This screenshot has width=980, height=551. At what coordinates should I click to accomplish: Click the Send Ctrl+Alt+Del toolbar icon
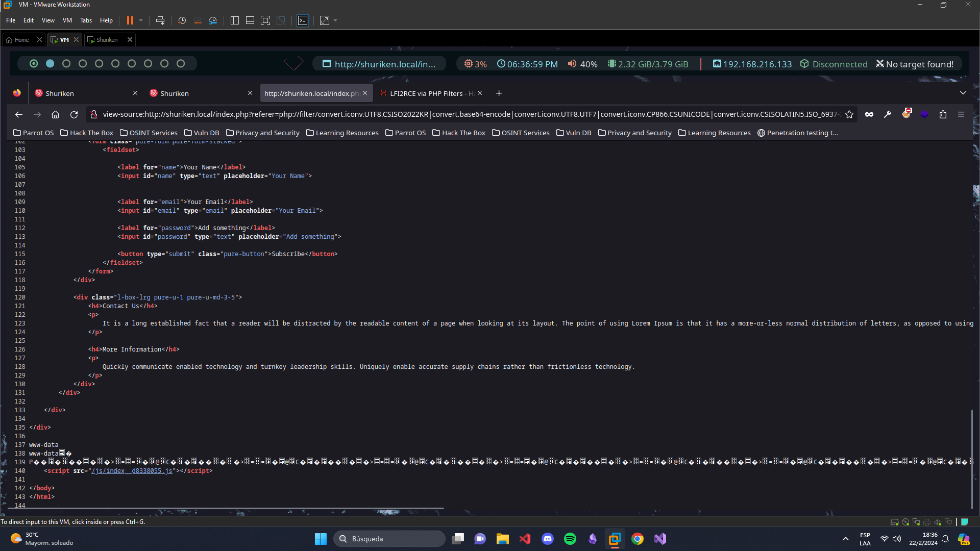160,20
